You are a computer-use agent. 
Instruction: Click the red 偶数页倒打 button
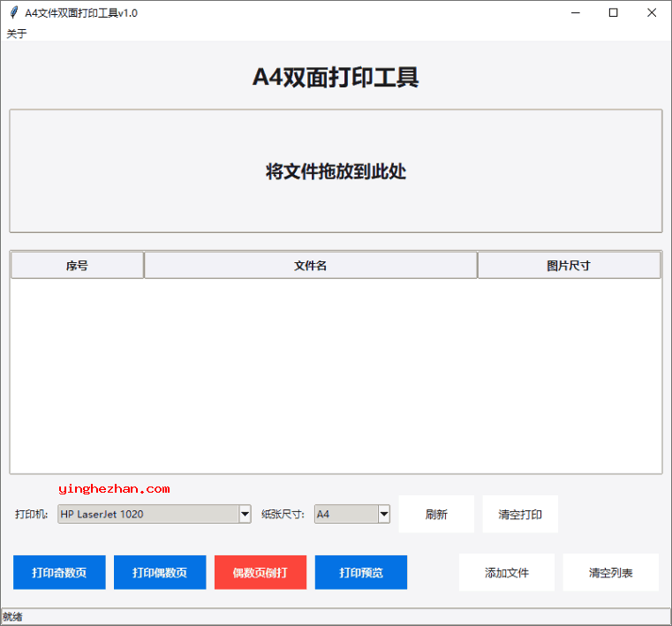[260, 572]
